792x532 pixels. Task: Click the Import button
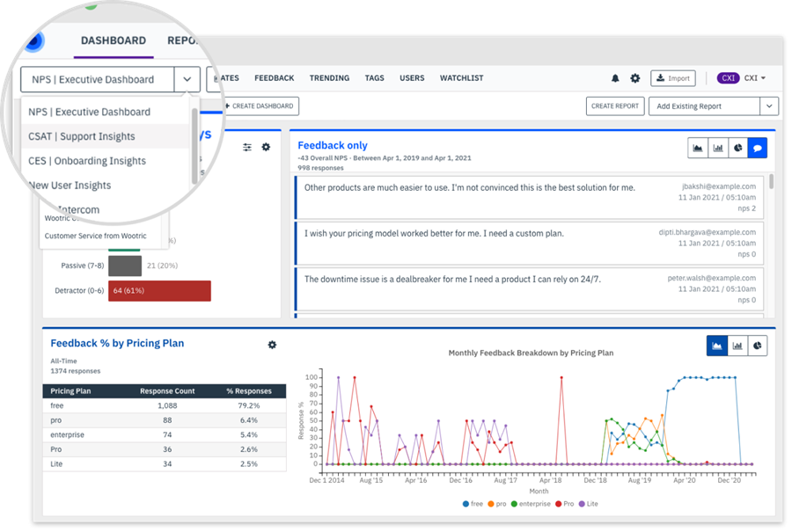tap(673, 78)
